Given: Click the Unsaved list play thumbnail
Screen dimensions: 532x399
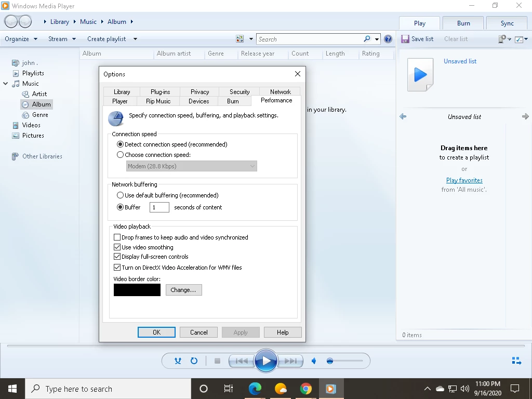Looking at the screenshot, I should pyautogui.click(x=420, y=75).
